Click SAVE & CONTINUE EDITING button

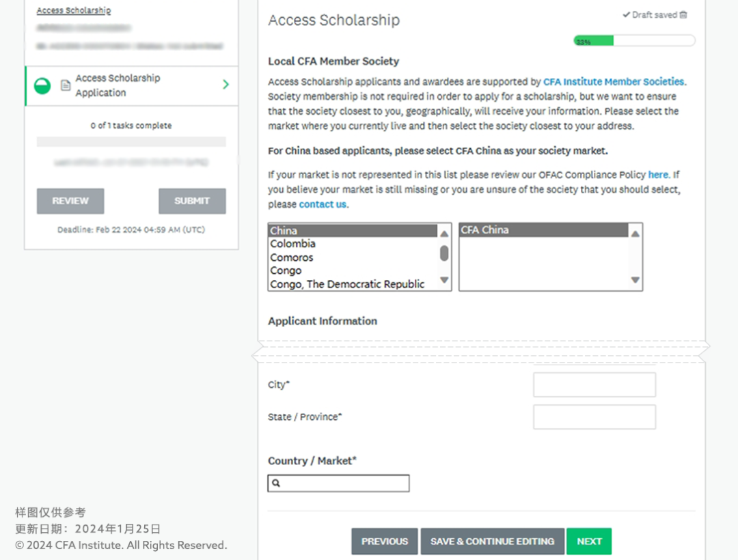(492, 541)
